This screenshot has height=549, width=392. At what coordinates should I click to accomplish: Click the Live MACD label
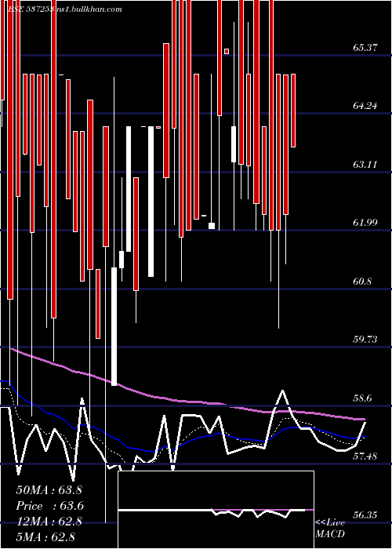point(330,528)
